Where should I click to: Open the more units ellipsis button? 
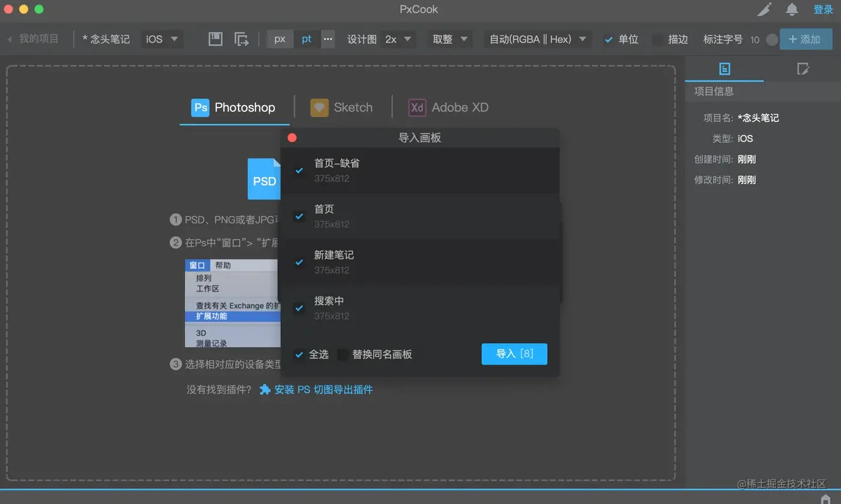(x=328, y=39)
